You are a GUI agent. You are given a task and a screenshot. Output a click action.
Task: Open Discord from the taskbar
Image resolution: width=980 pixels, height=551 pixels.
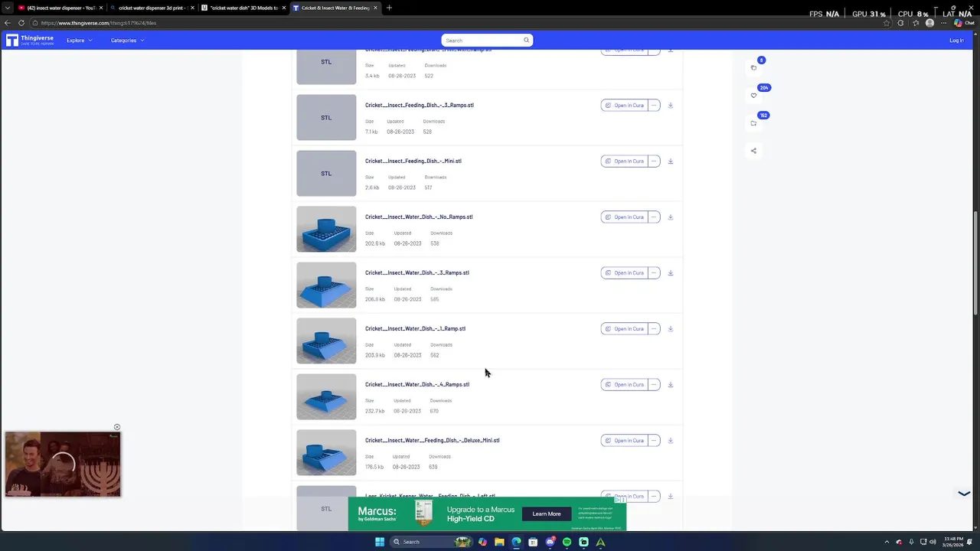(550, 542)
